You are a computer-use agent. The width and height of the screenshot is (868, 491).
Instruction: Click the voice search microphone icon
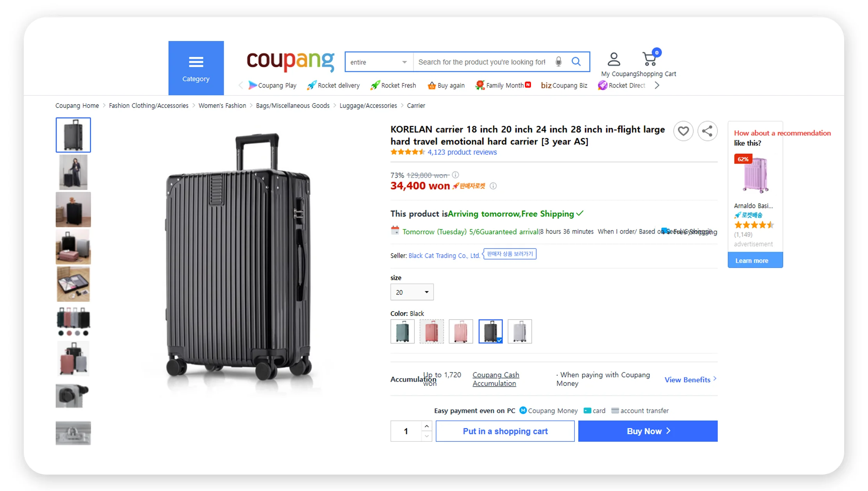558,61
